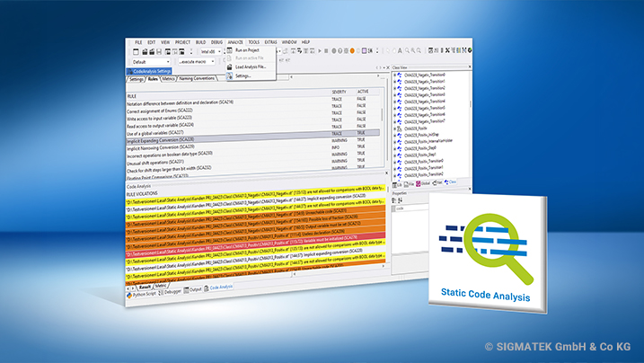Expand the CMA028_Positiv tree node
This screenshot has width=644, height=363.
[396, 128]
